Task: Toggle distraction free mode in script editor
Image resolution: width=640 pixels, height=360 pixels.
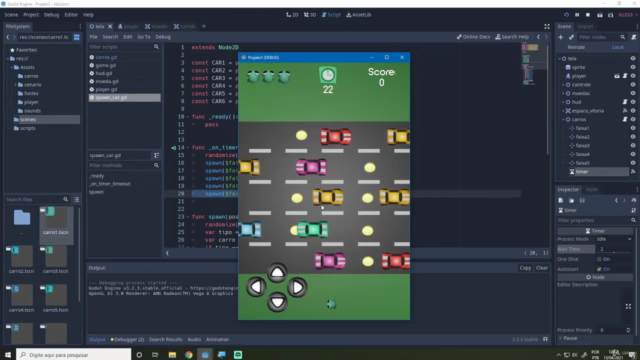Action: (547, 27)
